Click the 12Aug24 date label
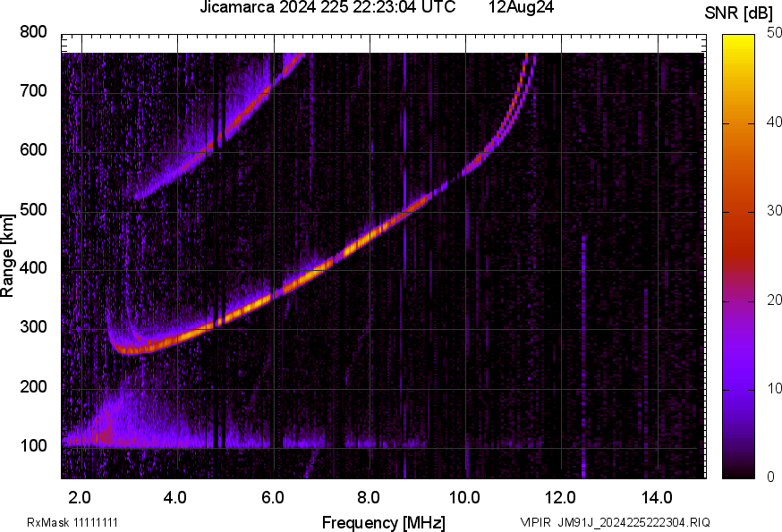Viewport: 782px width, 532px height. point(521,7)
